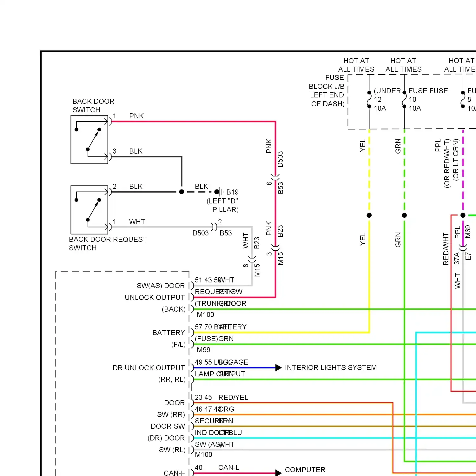
Task: Click the "INTERIOR LIGHTS SYSTEM" reference
Action: [331, 367]
